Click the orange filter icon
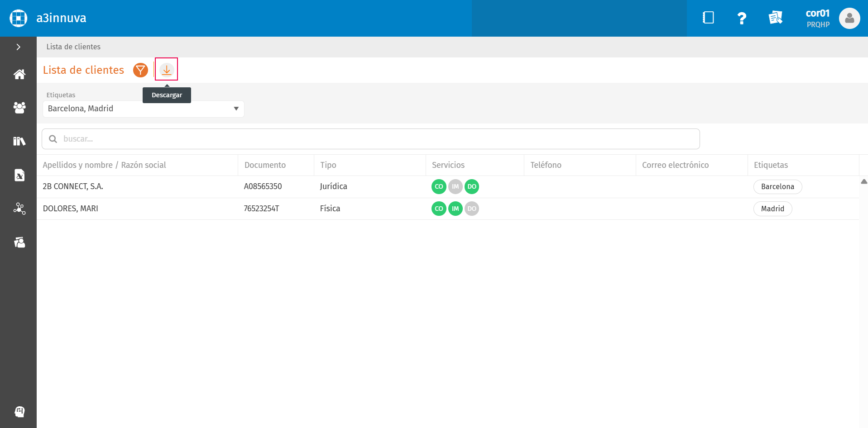Viewport: 868px width, 428px height. 140,70
